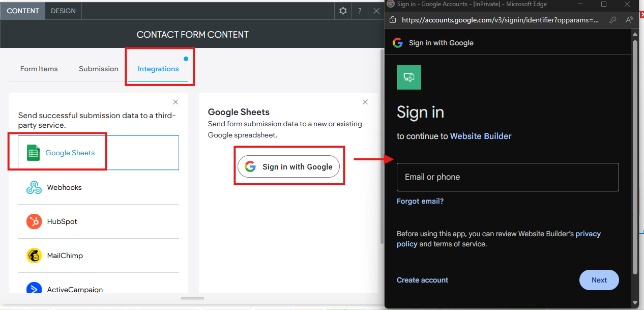Click the Sign in with Google button
Screen dimensions: 644x310
[x=288, y=166]
